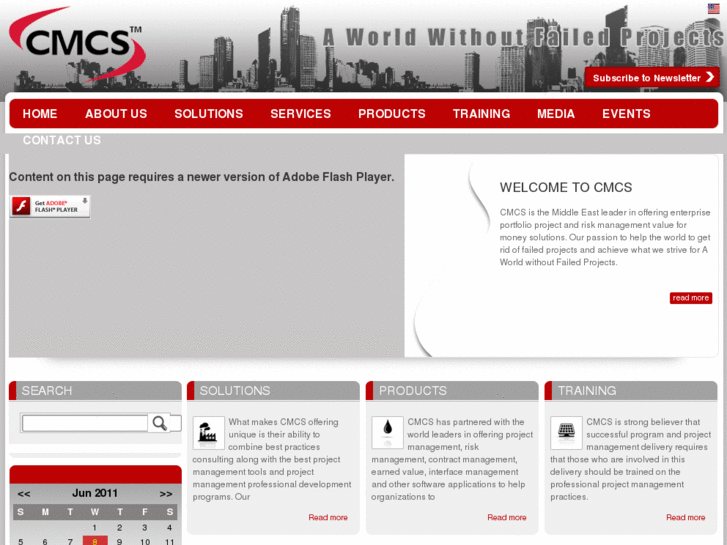Click the Jun 2011 calendar title

95,493
